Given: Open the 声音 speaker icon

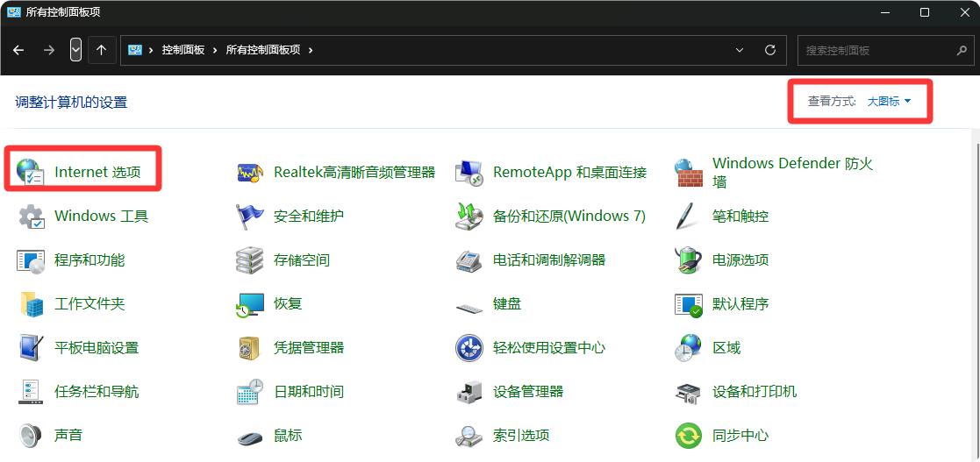Looking at the screenshot, I should (x=31, y=435).
